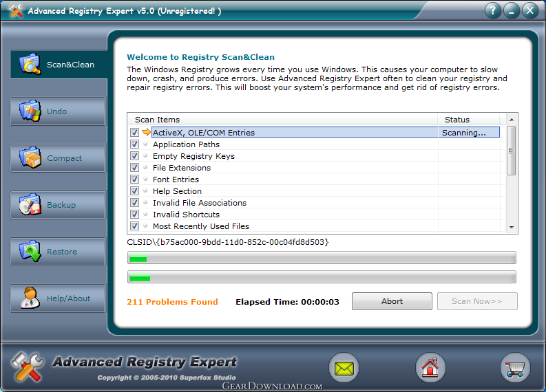Image resolution: width=546 pixels, height=392 pixels.
Task: Click the Help/About person icon
Action: pos(30,298)
